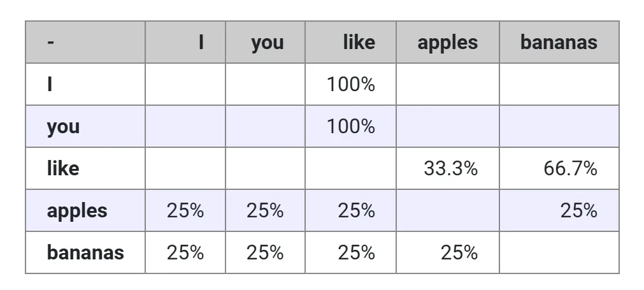Select the 66.7% cell
Screen dimensions: 644x290
tap(570, 168)
